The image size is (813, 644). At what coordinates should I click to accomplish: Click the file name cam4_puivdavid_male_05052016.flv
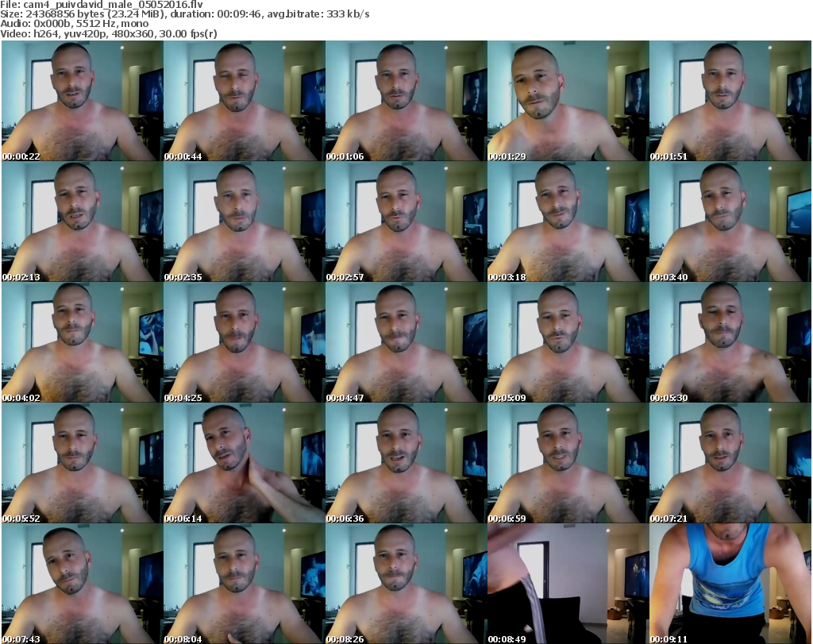click(113, 5)
